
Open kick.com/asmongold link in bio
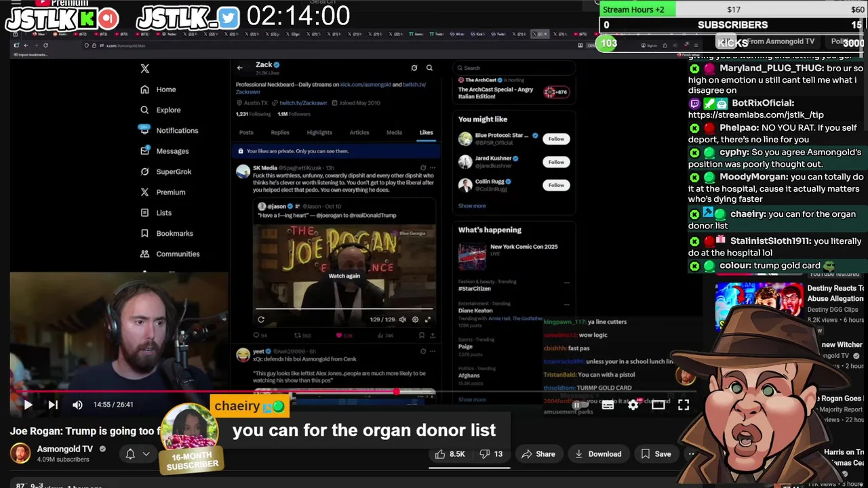click(366, 85)
